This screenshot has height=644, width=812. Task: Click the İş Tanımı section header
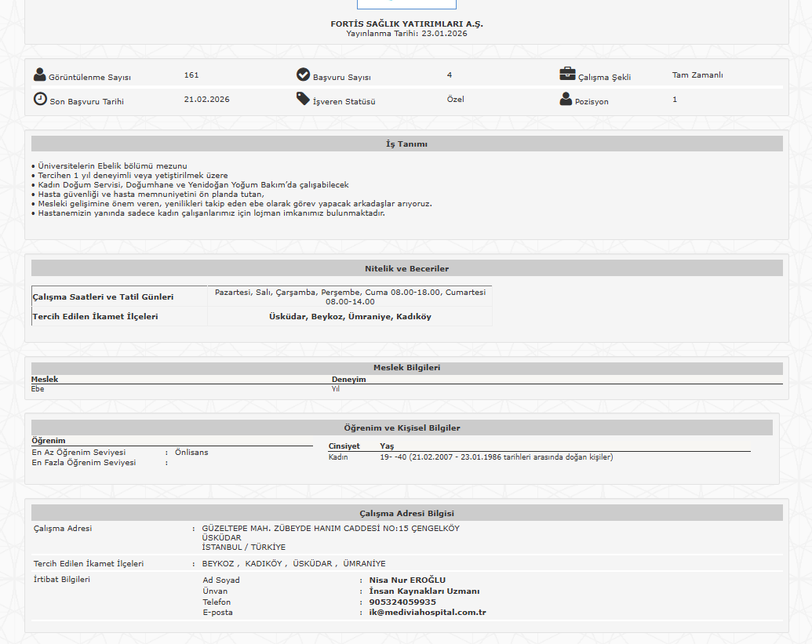tap(406, 144)
